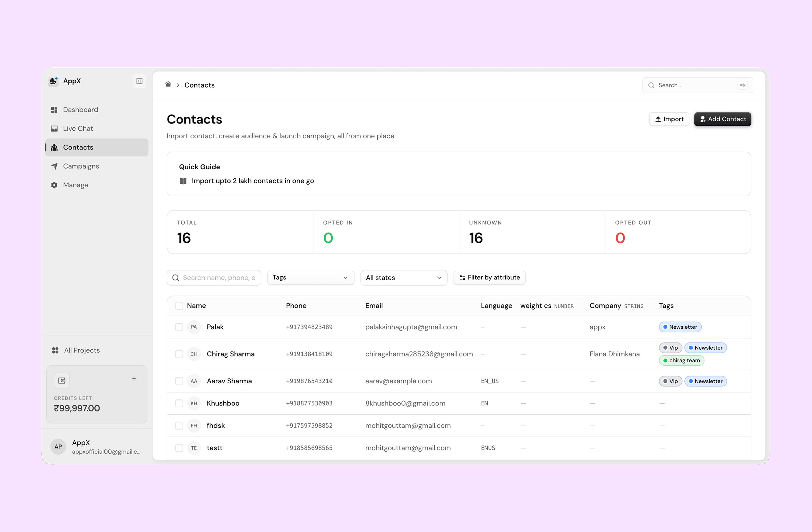Open 'Import upto 2 lakh contacts' guide

pos(252,181)
